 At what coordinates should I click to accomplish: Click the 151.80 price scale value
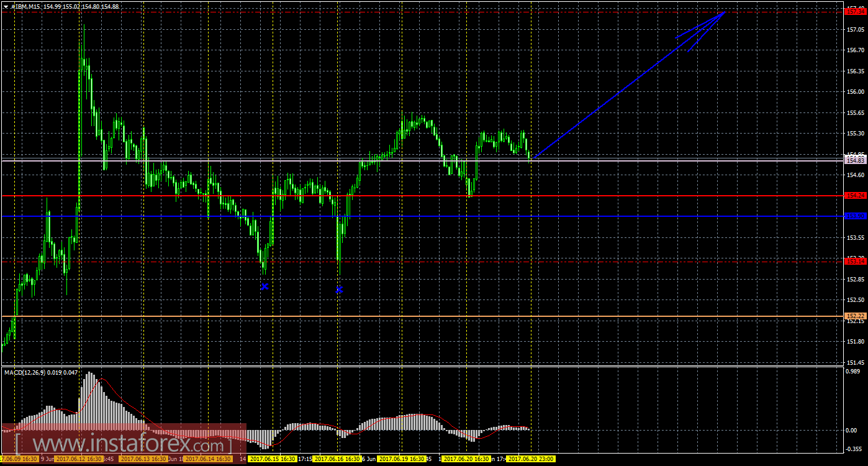point(855,342)
